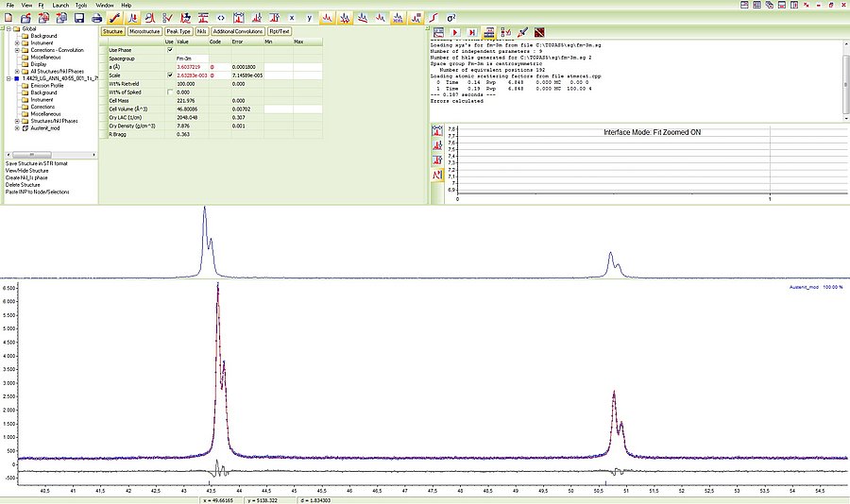Click the x axis toolbar icon

[292, 18]
